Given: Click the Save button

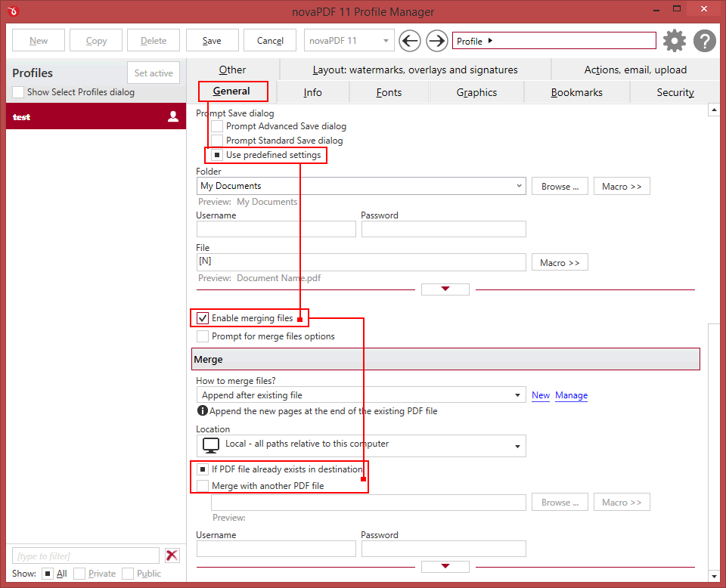Looking at the screenshot, I should coord(212,41).
